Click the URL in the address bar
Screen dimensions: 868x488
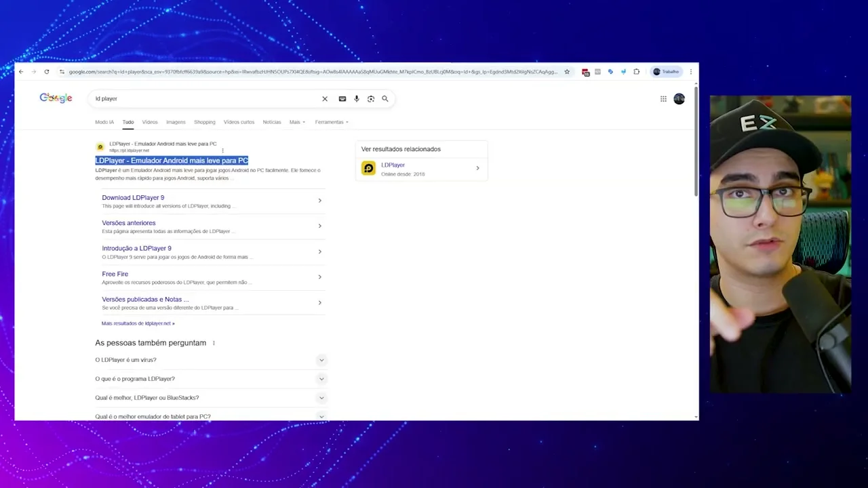pyautogui.click(x=313, y=72)
